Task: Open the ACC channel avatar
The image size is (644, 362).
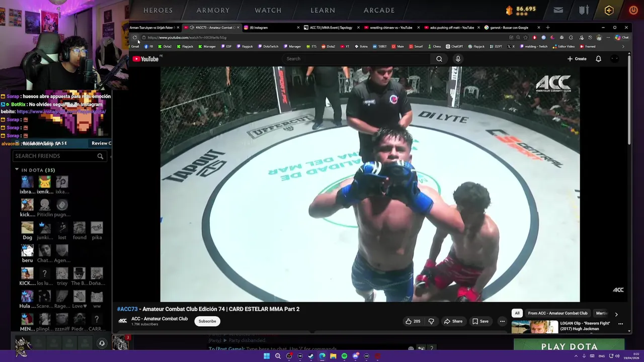Action: tap(122, 321)
